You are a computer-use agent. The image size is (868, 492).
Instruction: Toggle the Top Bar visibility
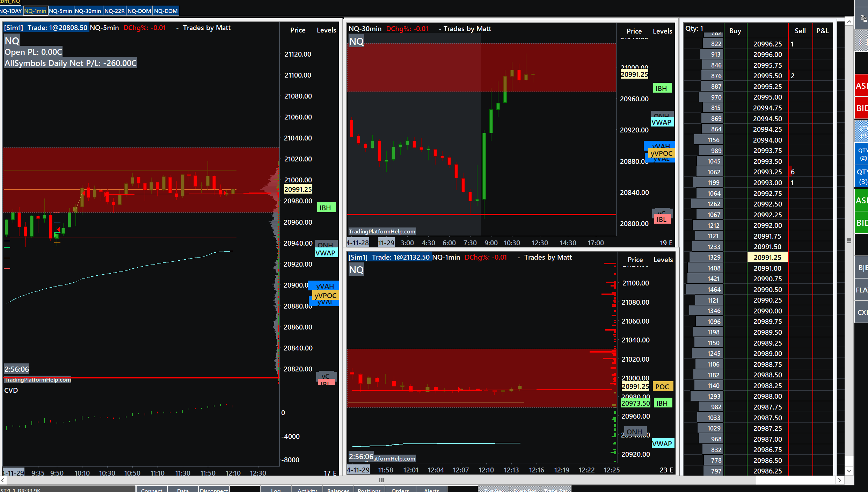click(x=494, y=490)
